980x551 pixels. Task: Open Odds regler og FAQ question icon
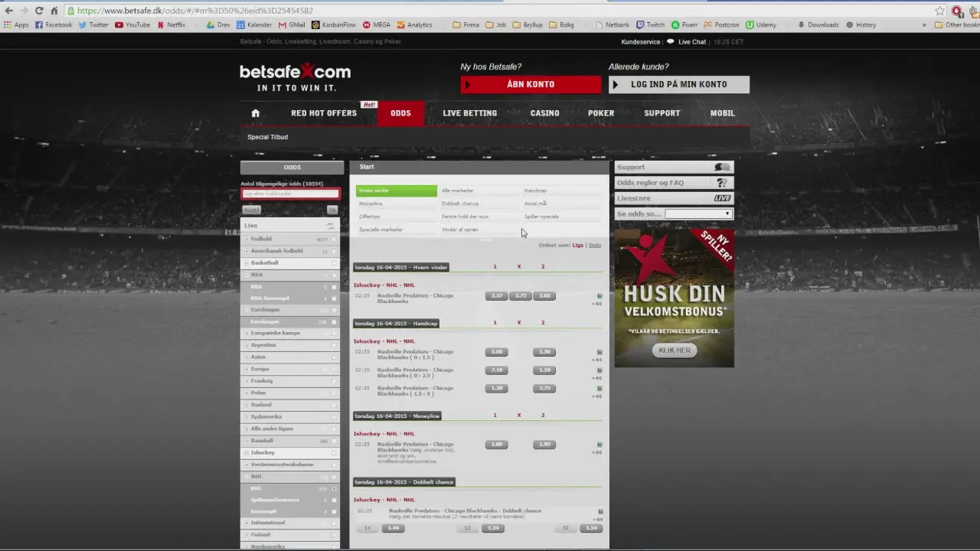pyautogui.click(x=721, y=183)
